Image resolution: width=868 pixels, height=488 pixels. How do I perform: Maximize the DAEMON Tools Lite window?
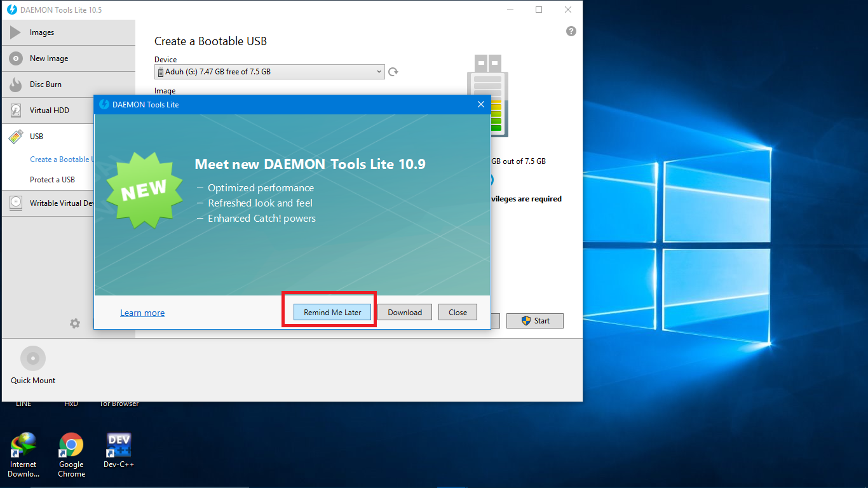click(x=539, y=10)
